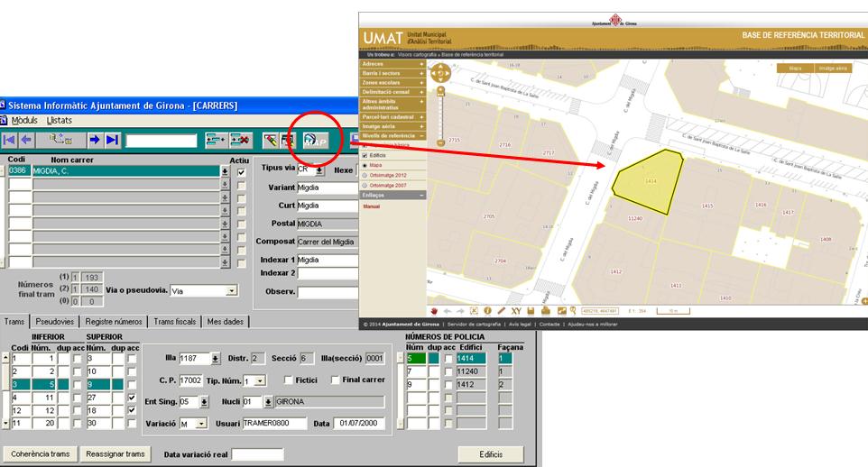Viewport: 868px width, 467px height.
Task: Open the Nucli lookup arrow
Action: [268, 402]
